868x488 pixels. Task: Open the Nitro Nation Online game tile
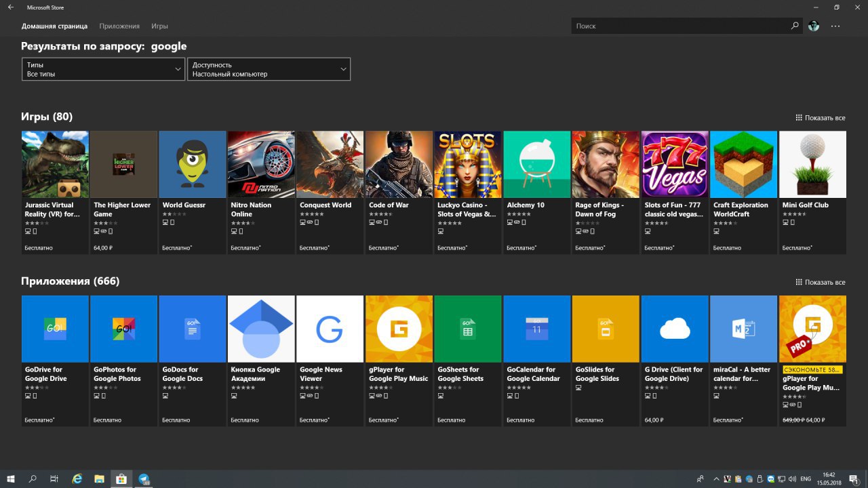tap(262, 192)
